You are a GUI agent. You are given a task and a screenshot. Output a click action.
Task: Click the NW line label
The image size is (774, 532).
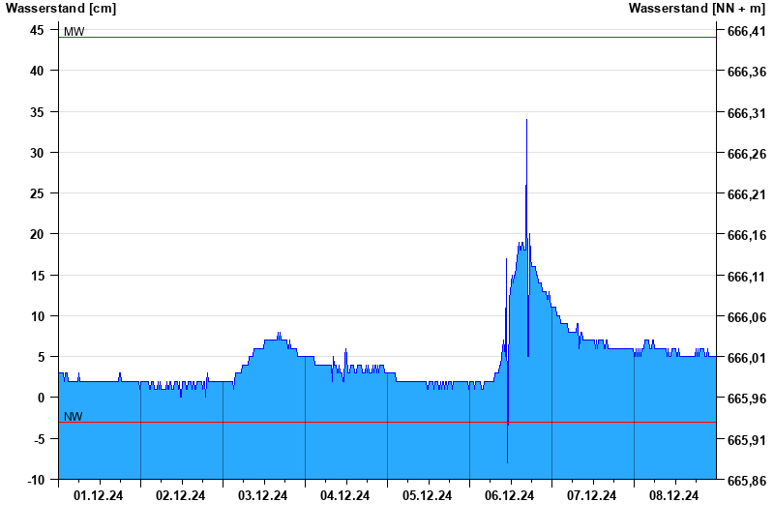pyautogui.click(x=74, y=417)
